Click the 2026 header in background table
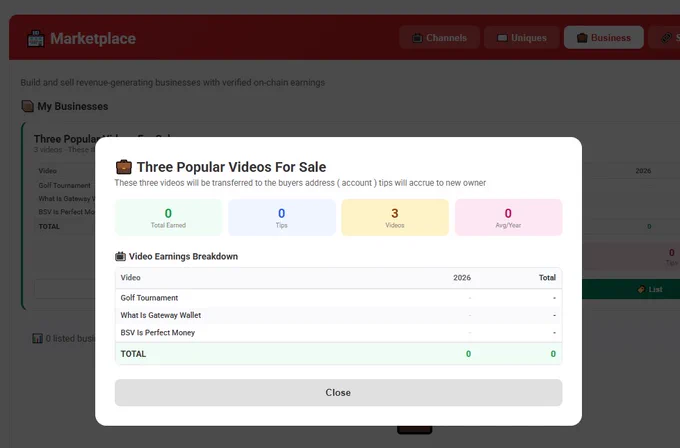680x448 pixels. [x=643, y=171]
